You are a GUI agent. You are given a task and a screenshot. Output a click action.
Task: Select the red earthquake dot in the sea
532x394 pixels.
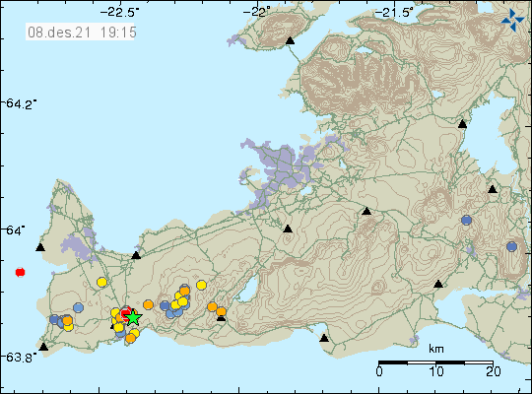point(21,272)
